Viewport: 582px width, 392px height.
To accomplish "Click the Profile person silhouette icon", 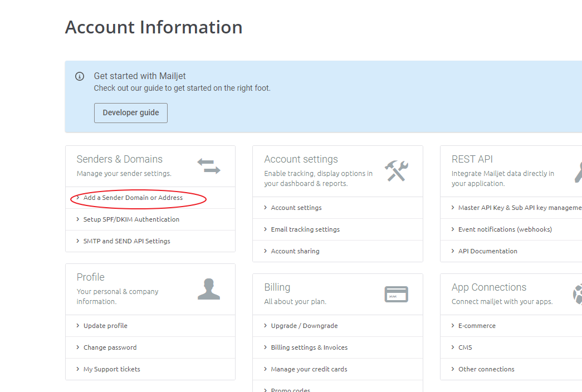I will click(209, 289).
